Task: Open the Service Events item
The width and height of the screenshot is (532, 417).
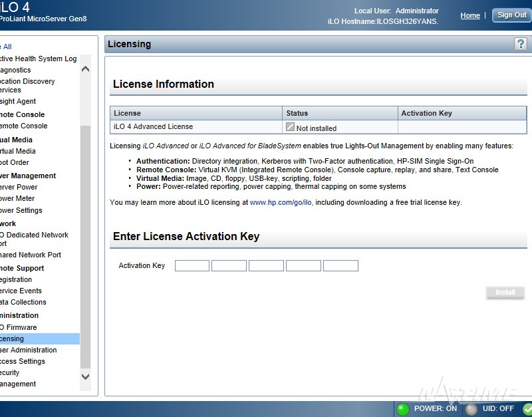Action: 21,291
